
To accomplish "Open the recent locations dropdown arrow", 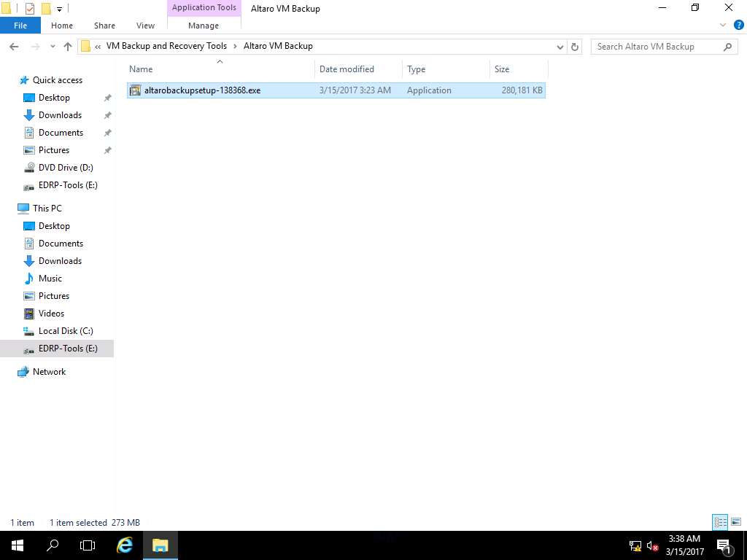I will [x=53, y=47].
